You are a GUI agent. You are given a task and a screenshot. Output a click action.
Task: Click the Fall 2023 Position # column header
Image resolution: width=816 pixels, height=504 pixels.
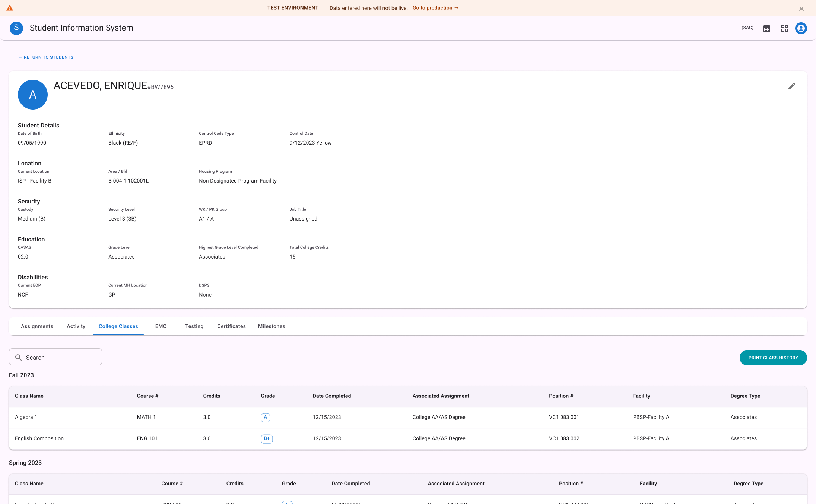click(x=561, y=396)
